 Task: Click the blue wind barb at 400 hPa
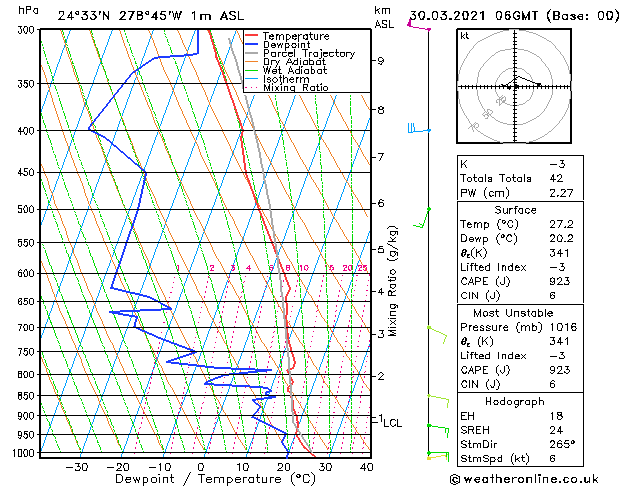tap(419, 129)
